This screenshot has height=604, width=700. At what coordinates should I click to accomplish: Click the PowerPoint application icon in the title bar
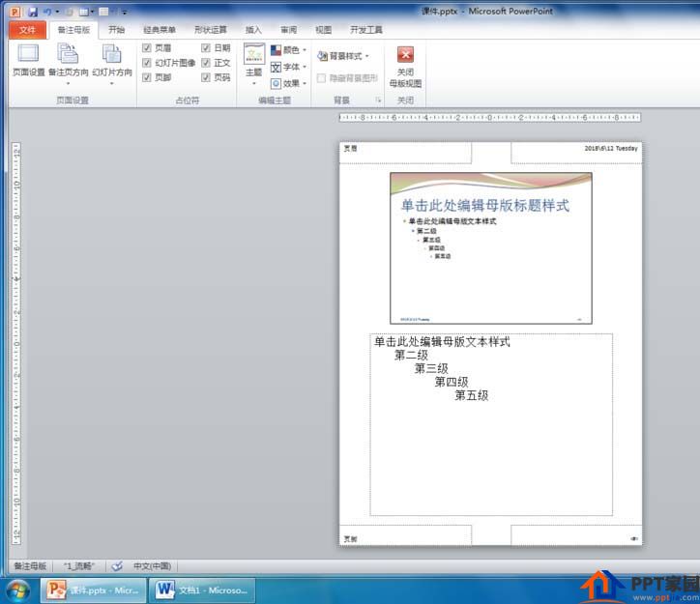point(15,12)
